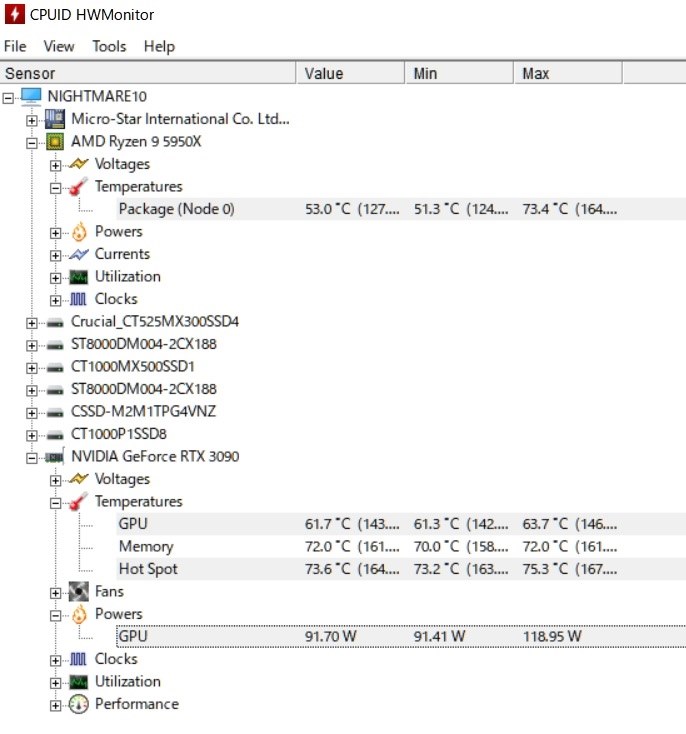Click the CPUID HWMonitor lightning app icon
This screenshot has height=734, width=686.
[14, 14]
